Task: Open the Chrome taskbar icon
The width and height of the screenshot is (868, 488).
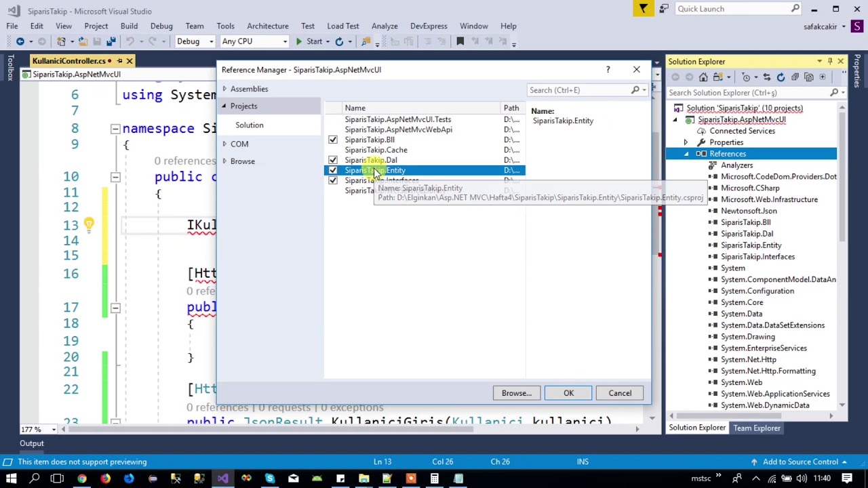Action: pos(81,479)
